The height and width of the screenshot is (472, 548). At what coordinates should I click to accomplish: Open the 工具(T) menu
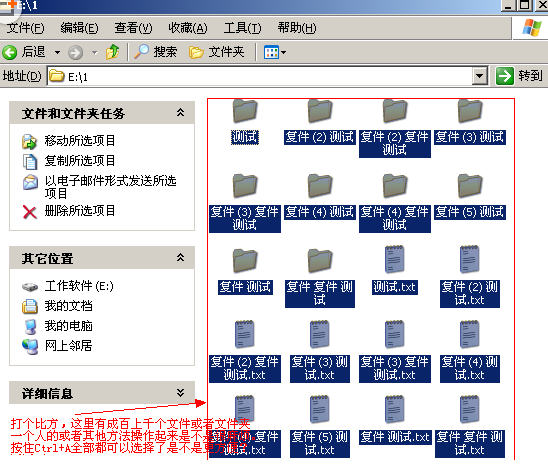point(243,28)
